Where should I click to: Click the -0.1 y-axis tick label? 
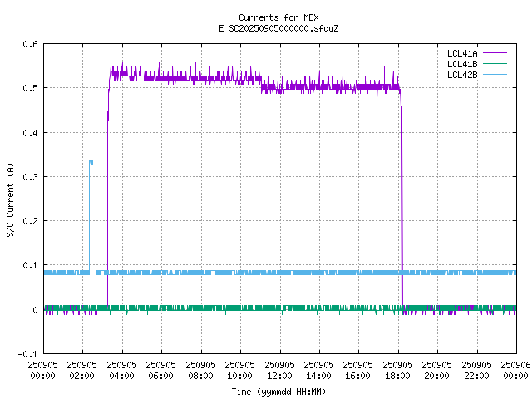click(x=27, y=354)
